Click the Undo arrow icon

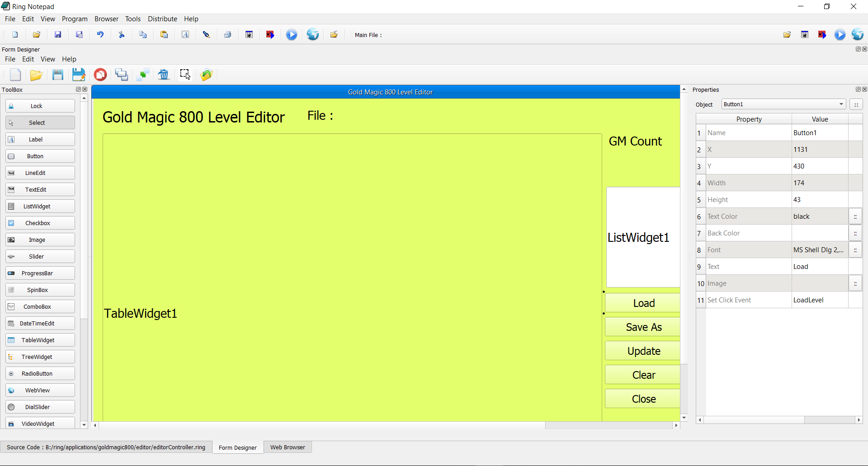tap(100, 35)
